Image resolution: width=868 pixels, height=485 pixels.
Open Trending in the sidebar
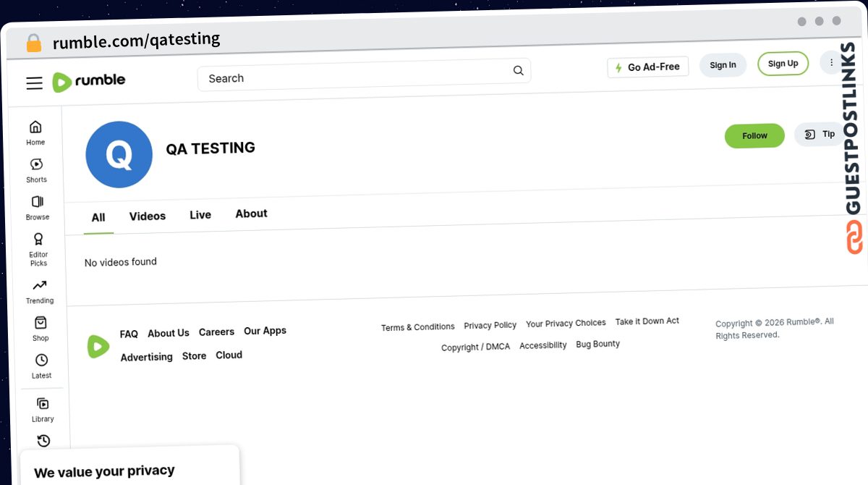coord(40,292)
